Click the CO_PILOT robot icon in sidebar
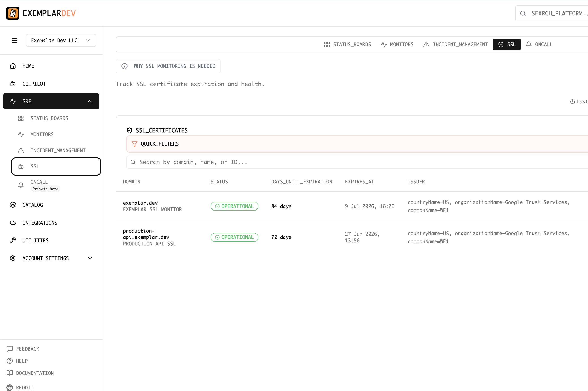The image size is (588, 391). click(x=13, y=84)
